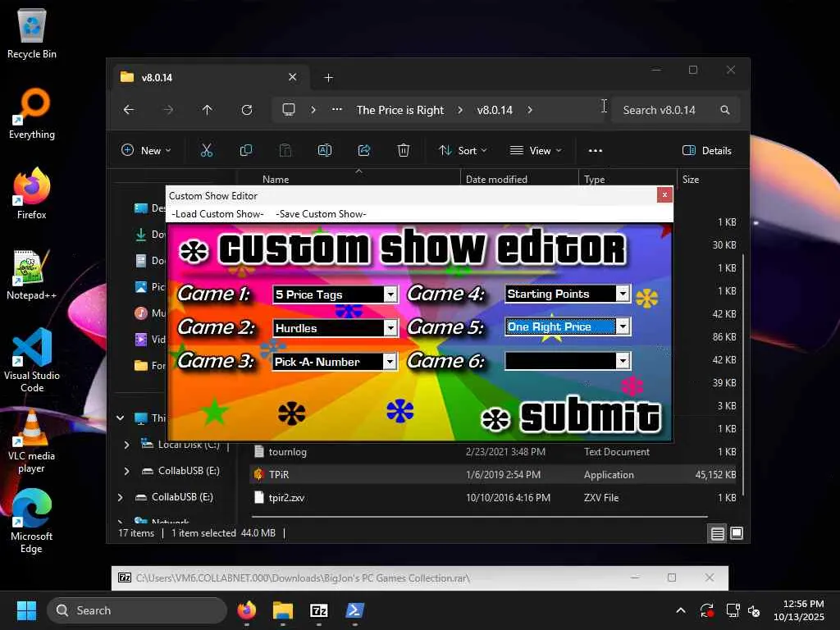Click the Copy icon in Explorer toolbar
Viewport: 840px width, 630px height.
pos(246,151)
